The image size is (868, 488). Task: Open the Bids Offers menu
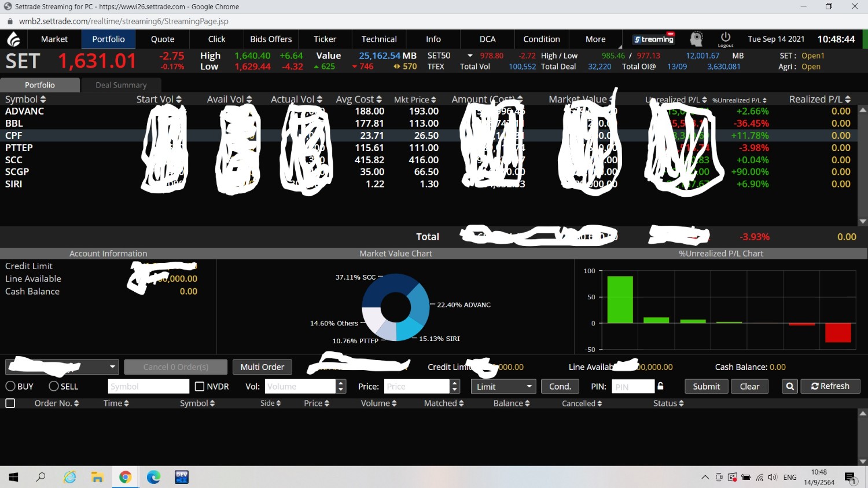(271, 39)
